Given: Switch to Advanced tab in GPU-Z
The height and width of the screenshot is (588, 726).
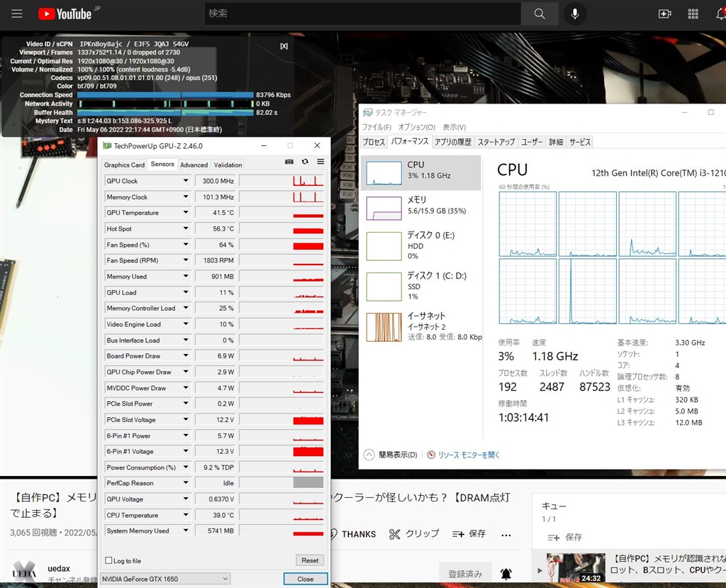Looking at the screenshot, I should (x=194, y=165).
